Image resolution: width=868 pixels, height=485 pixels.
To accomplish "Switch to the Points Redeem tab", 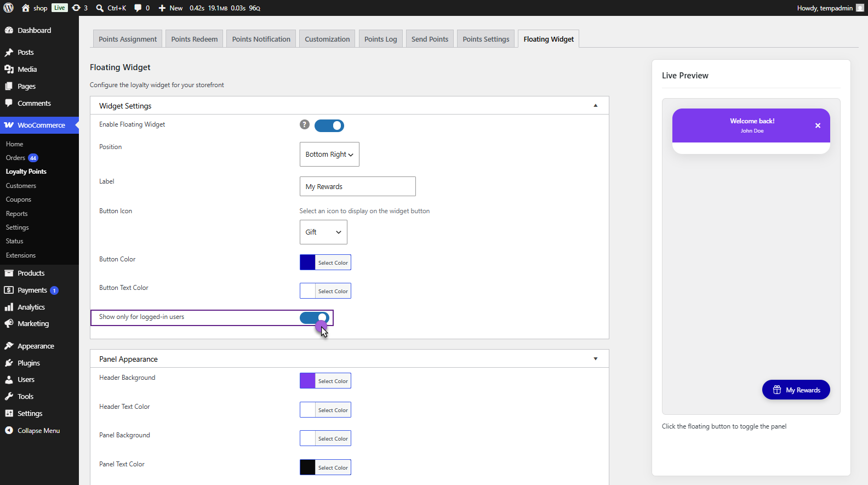I will [194, 39].
